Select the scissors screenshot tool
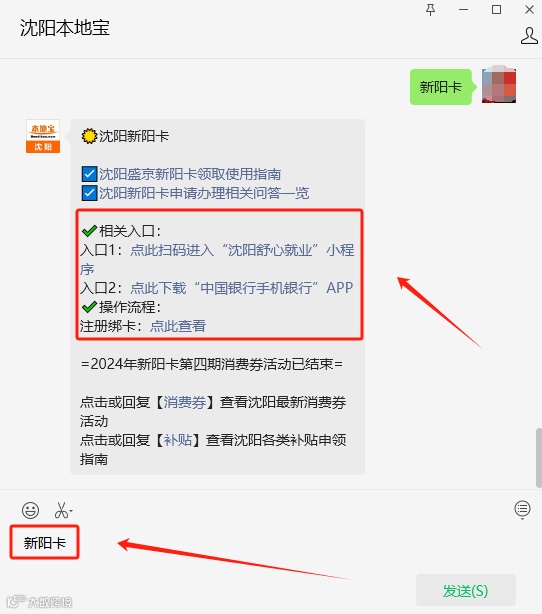Screen dimensions: 542x614 (x=61, y=510)
